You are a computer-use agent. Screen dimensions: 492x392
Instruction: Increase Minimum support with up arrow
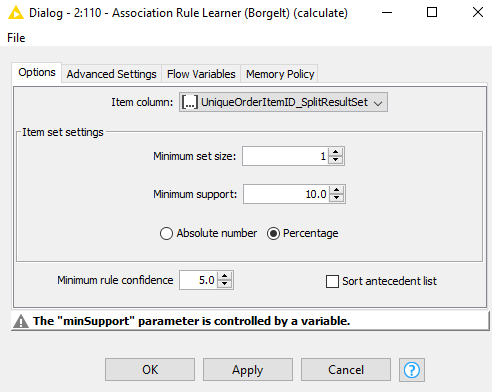(x=337, y=190)
